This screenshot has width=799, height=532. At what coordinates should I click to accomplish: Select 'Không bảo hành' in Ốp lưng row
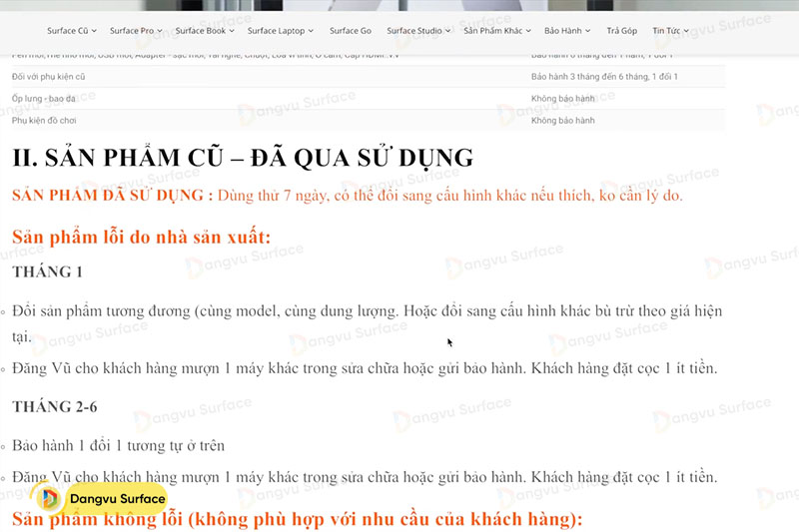point(562,99)
